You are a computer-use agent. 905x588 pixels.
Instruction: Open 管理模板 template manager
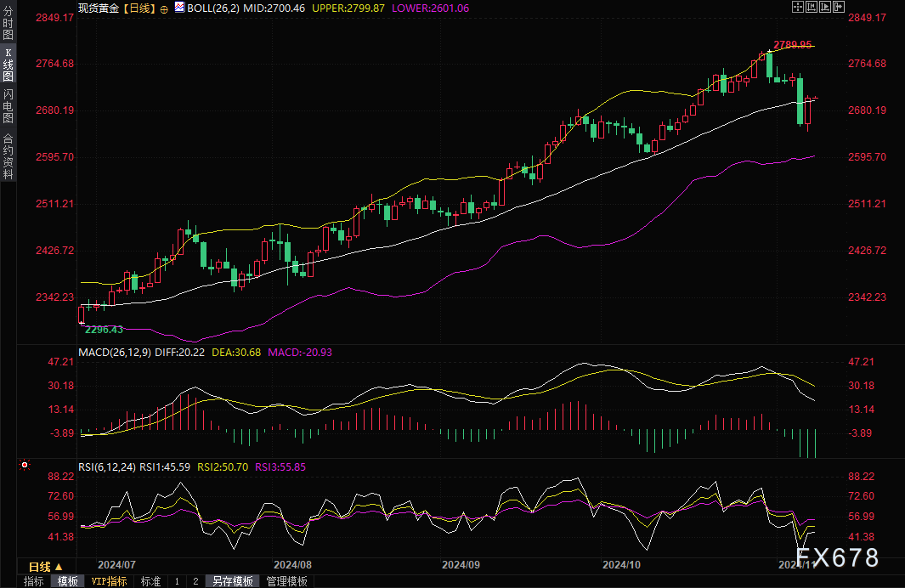click(287, 581)
